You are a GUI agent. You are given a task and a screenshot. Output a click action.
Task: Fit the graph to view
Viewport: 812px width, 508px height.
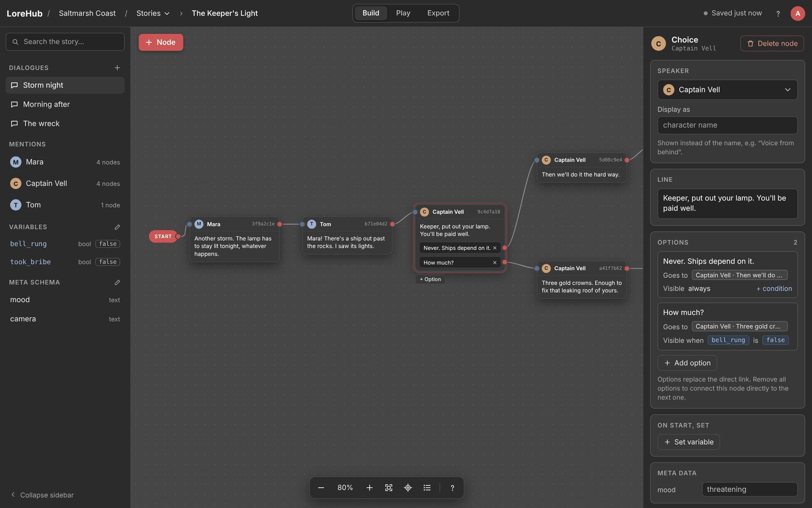tap(389, 488)
